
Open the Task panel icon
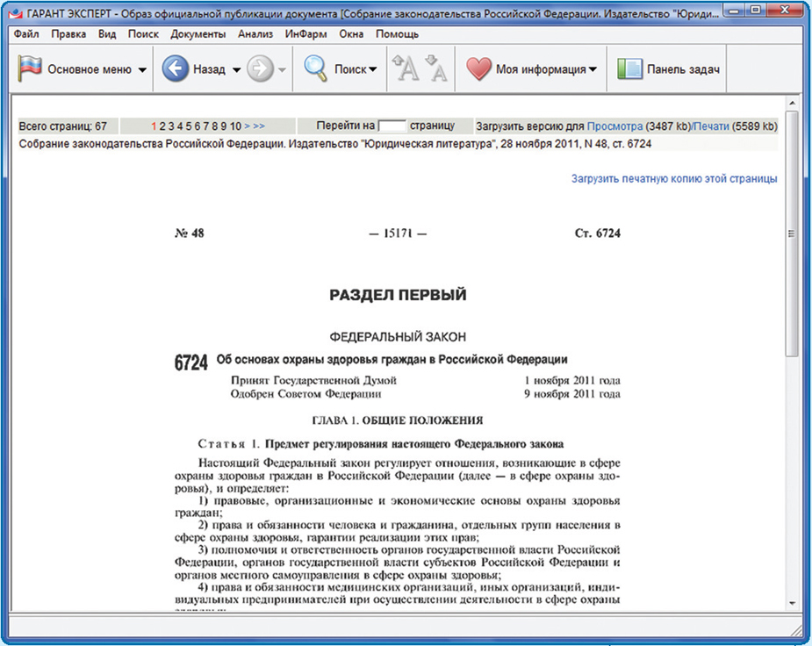(x=629, y=69)
